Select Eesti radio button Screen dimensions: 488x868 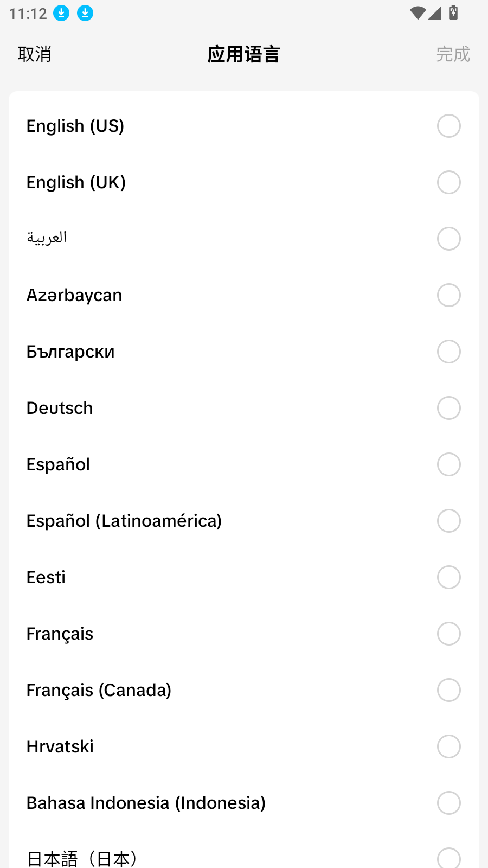[x=449, y=577]
